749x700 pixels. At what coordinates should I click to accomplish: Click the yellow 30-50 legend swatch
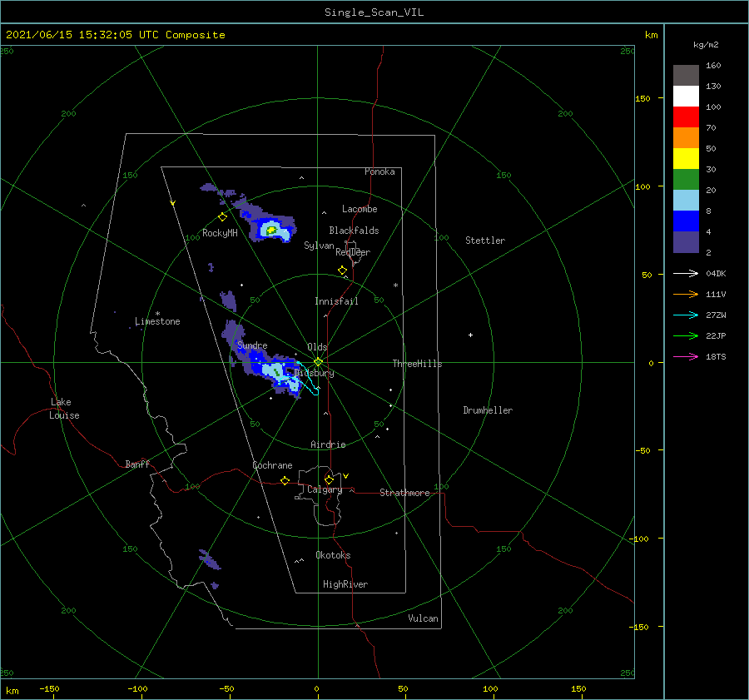click(x=686, y=159)
